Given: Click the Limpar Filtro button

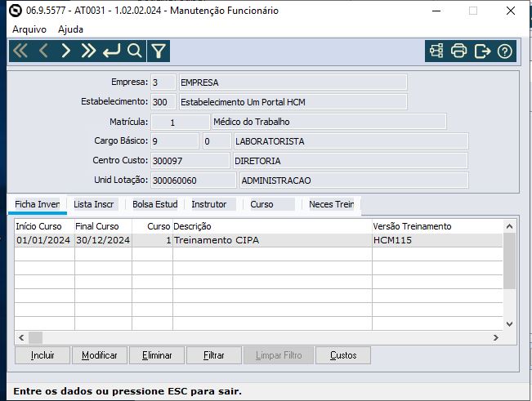Looking at the screenshot, I should point(279,355).
